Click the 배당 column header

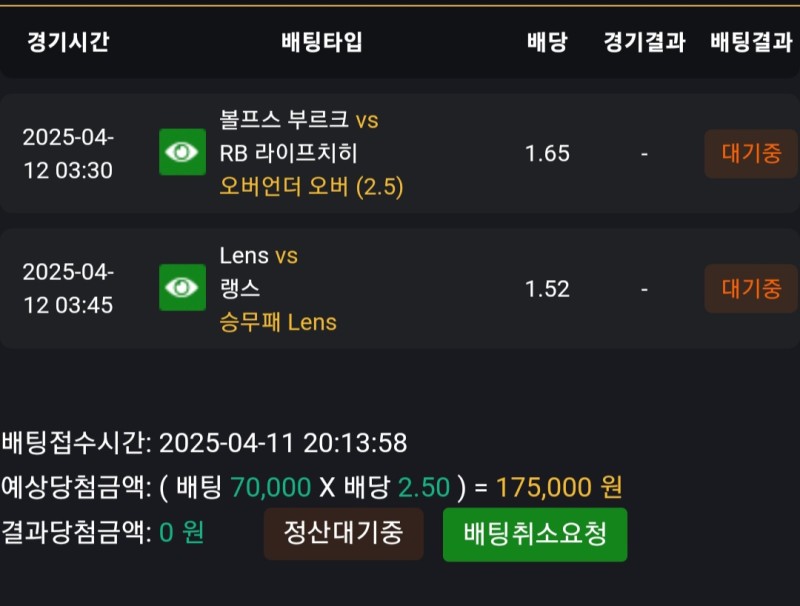tap(547, 42)
